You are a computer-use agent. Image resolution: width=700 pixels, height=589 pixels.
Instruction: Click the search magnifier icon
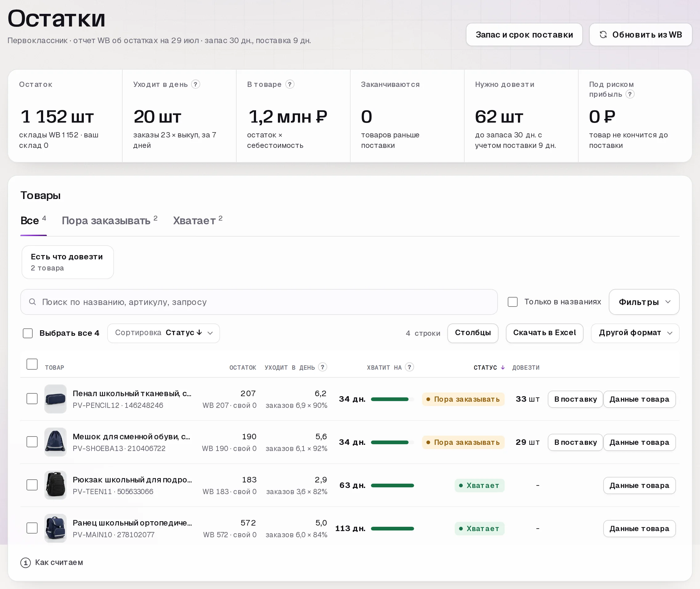32,302
